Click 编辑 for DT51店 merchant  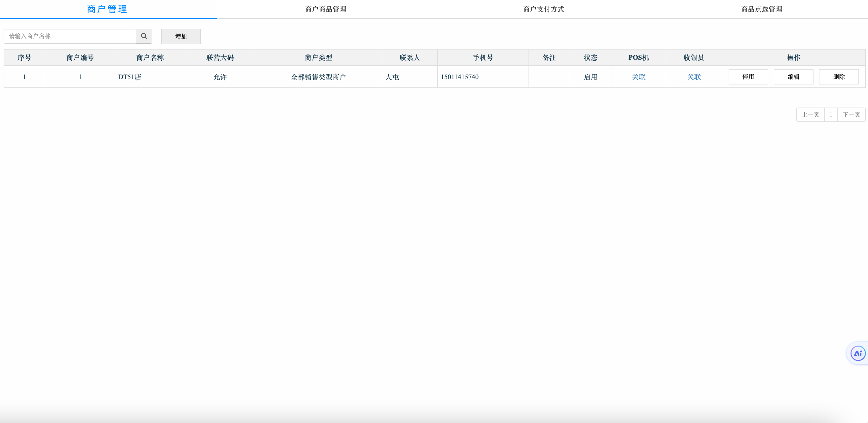pos(794,77)
